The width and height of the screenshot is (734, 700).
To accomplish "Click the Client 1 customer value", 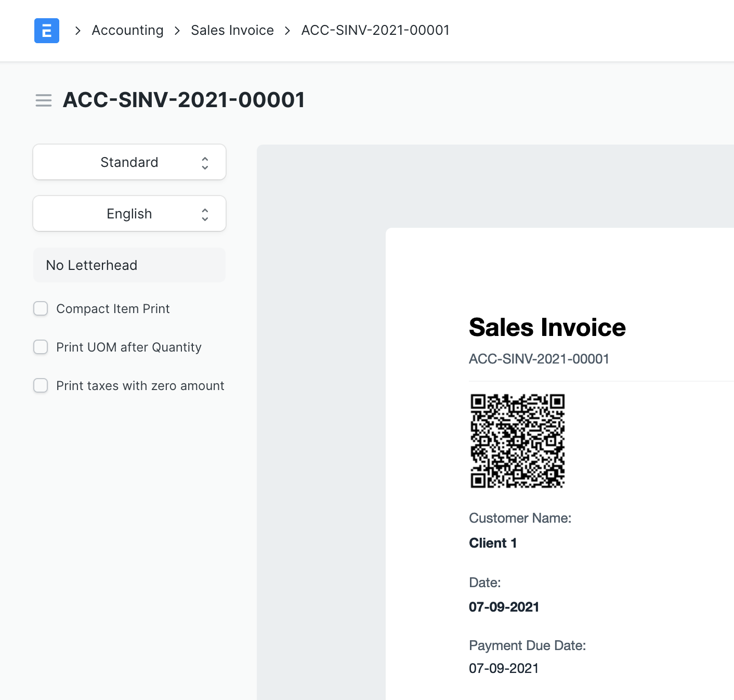I will tap(493, 543).
